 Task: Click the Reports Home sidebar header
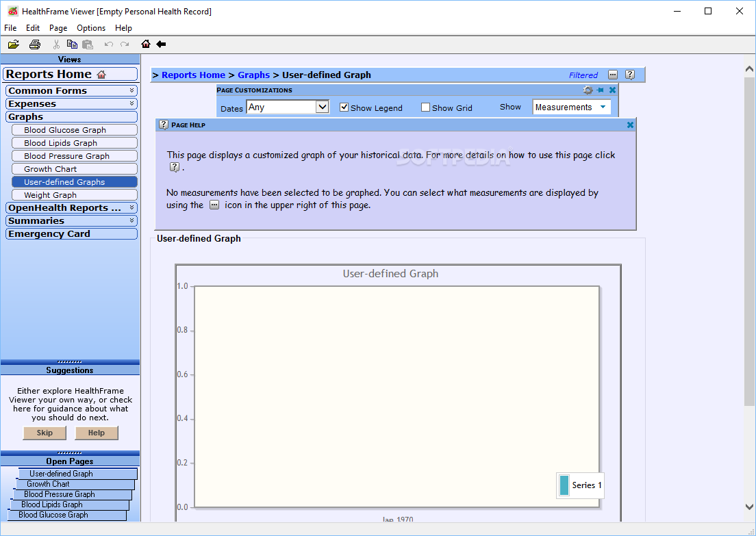click(71, 74)
